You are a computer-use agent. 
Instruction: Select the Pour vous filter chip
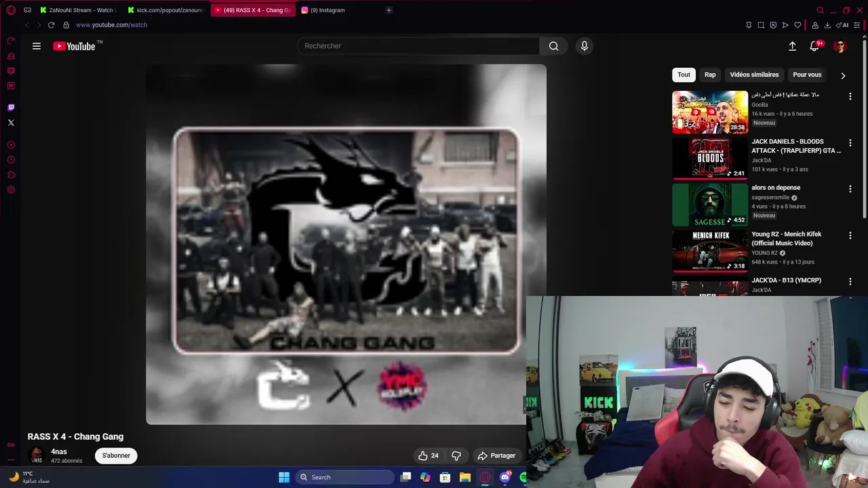pyautogui.click(x=807, y=75)
